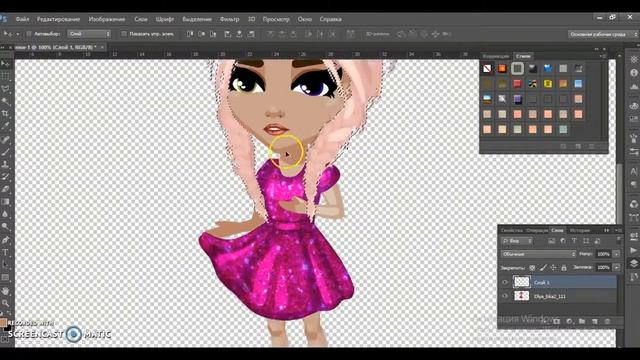Switch to the История tab
This screenshot has height=360, width=640.
coord(580,231)
